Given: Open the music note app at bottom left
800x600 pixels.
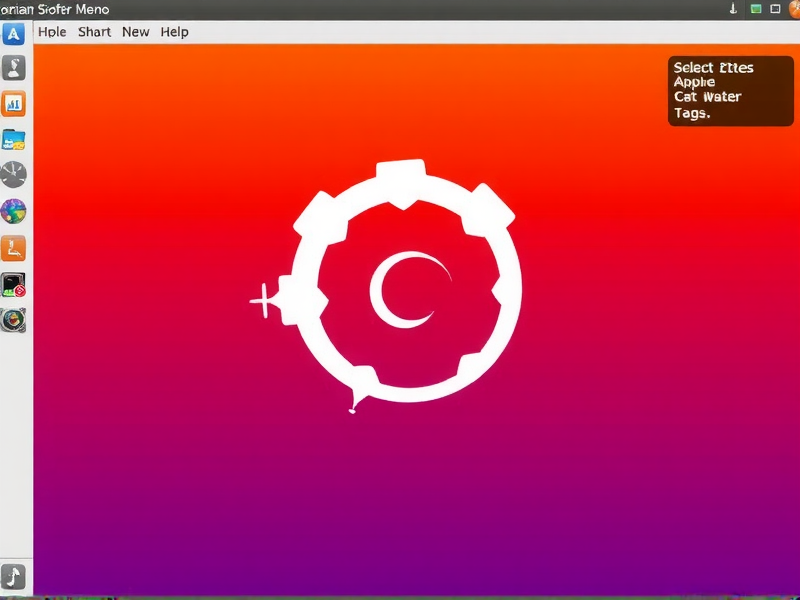Looking at the screenshot, I should coord(14,576).
